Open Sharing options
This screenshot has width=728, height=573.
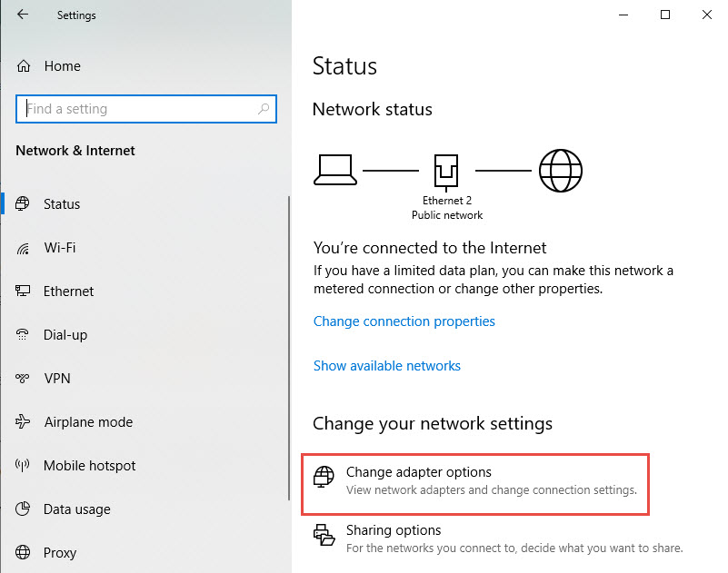click(394, 530)
